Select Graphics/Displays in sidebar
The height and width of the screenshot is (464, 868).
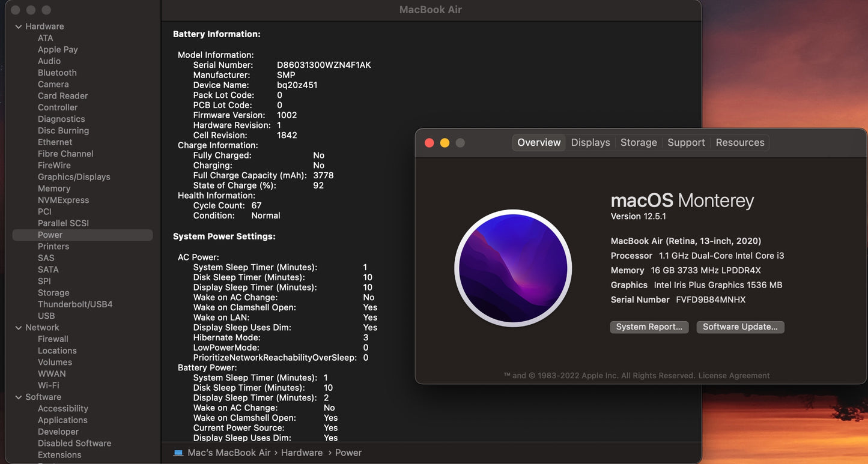pos(74,177)
